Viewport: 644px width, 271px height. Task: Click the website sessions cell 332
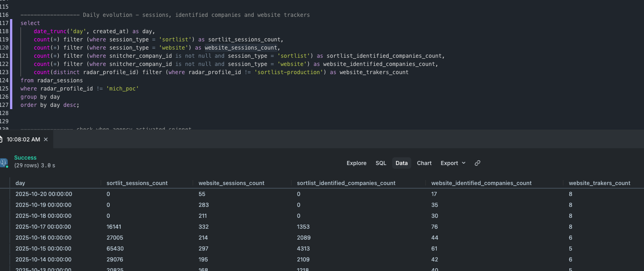pos(204,227)
